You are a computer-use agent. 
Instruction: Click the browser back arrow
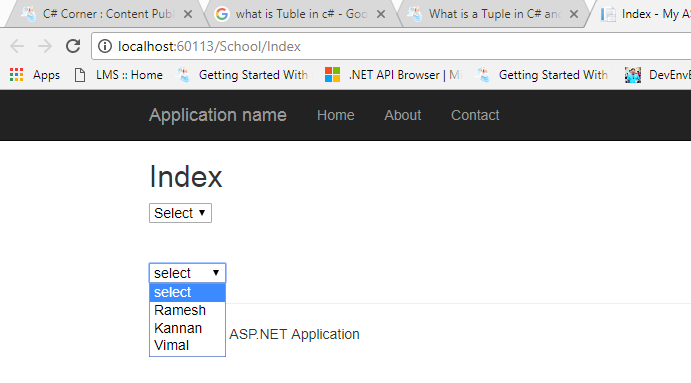[x=17, y=46]
